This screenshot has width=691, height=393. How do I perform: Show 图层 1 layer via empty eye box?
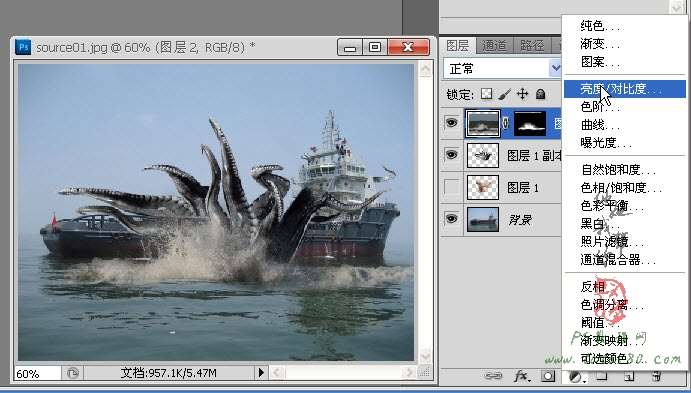[451, 187]
